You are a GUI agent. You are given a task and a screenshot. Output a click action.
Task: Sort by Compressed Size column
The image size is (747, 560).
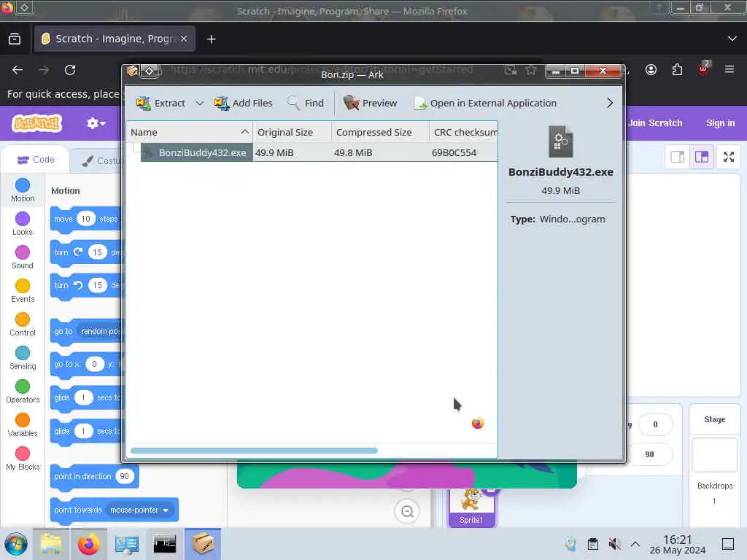(x=380, y=132)
